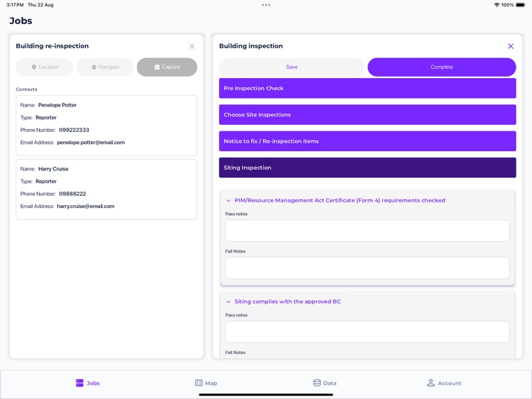Collapse PIM/Resource Management Act Certificate chevron
The image size is (532, 399).
coord(228,201)
